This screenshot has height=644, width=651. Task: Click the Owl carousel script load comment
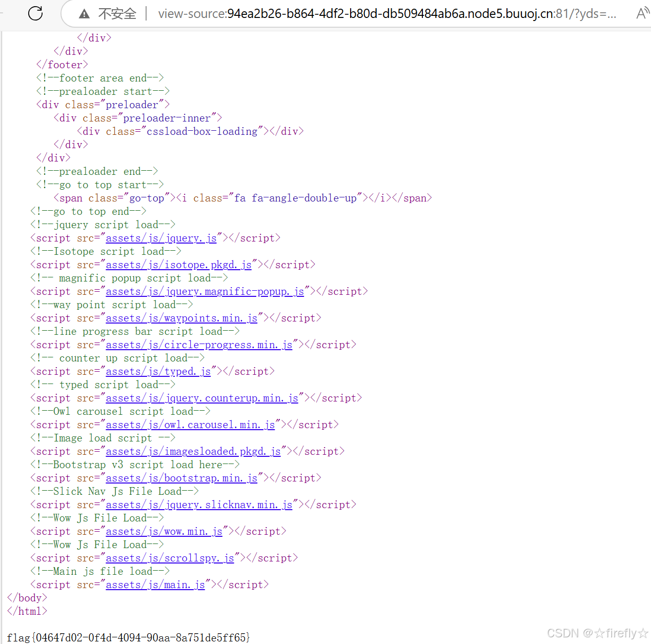coord(120,411)
